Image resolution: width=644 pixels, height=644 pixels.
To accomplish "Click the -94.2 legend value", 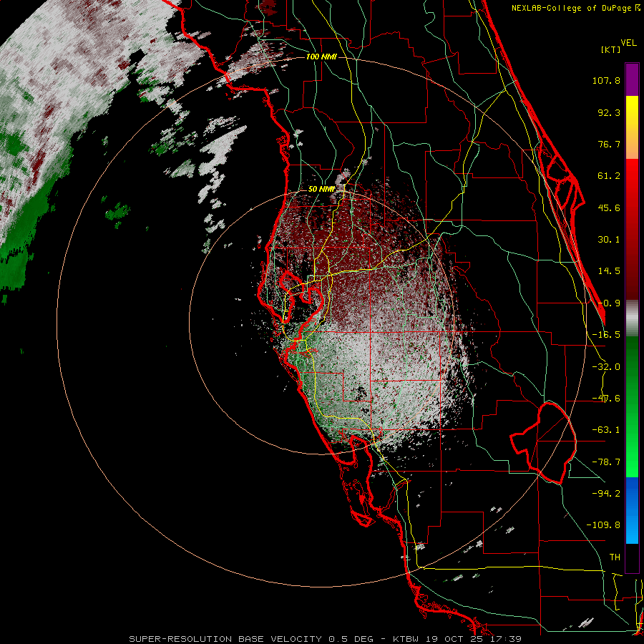I will [606, 494].
